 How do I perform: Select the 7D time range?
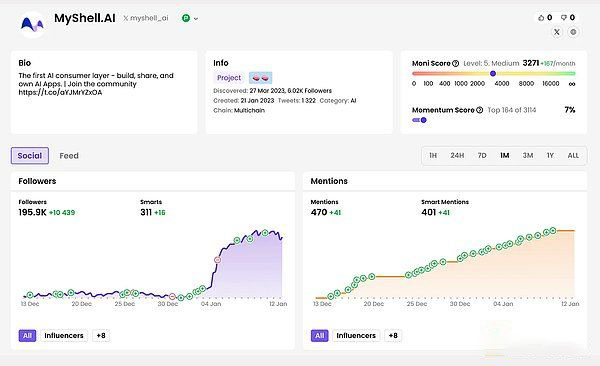(x=482, y=155)
